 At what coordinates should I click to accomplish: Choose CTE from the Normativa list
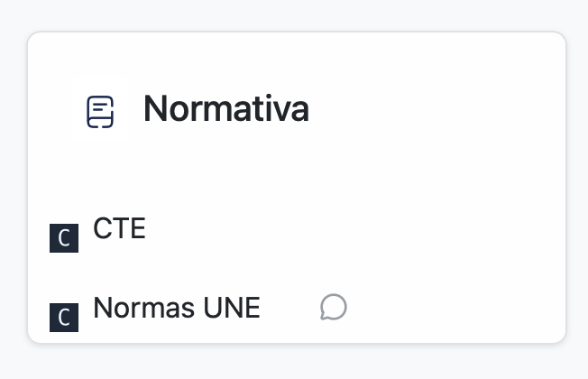click(x=119, y=229)
